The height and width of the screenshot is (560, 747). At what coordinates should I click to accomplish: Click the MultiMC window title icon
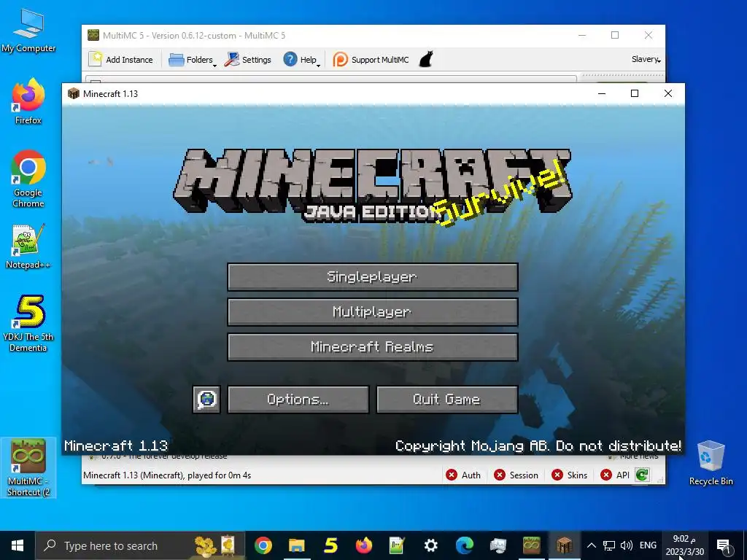(x=93, y=35)
